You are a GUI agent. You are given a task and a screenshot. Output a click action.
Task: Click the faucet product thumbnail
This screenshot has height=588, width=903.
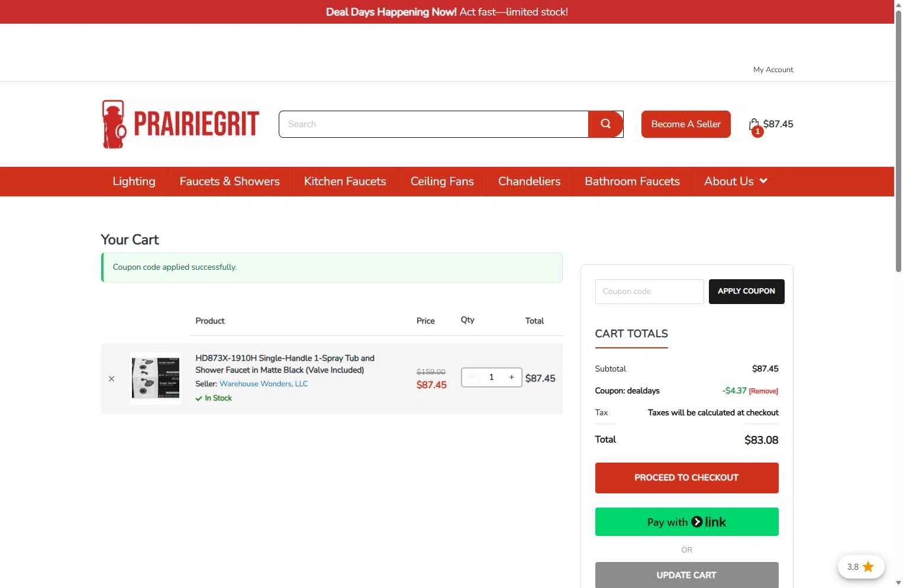coord(156,379)
